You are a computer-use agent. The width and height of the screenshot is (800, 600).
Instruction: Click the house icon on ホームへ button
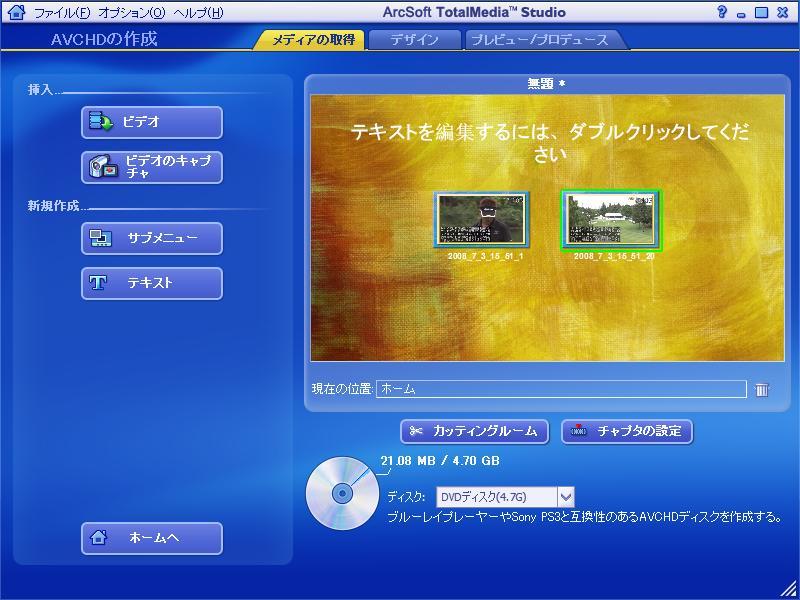[98, 537]
